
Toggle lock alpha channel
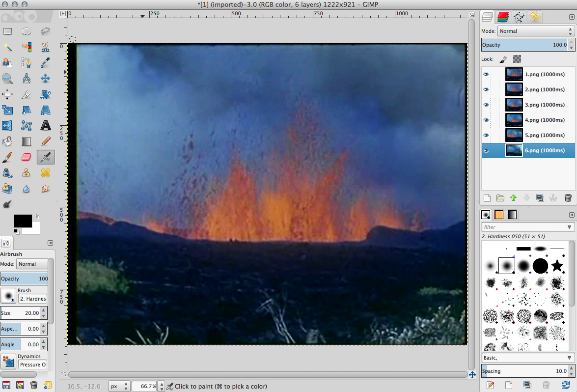(x=517, y=59)
